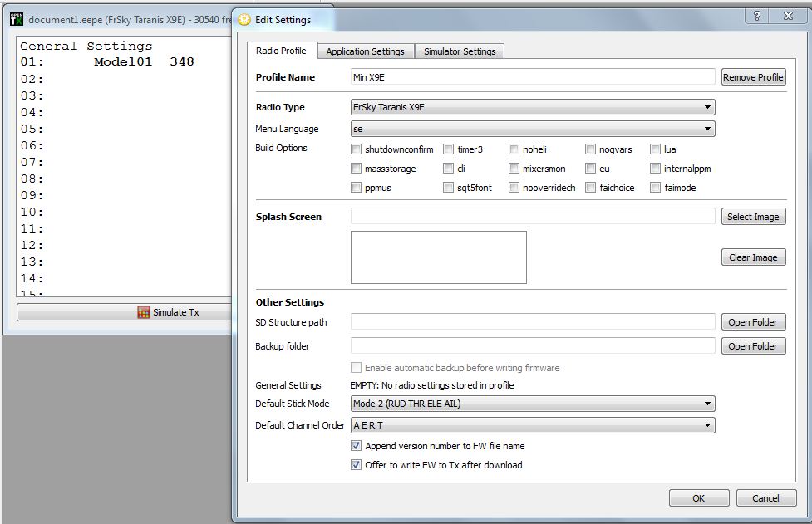Viewport: 812px width, 524px height.
Task: Click the OpenTX document window icon
Action: [16, 18]
